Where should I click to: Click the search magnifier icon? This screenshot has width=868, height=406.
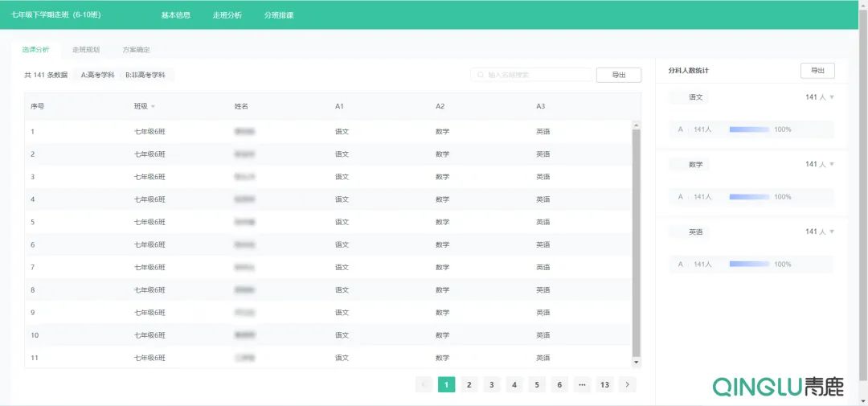[481, 75]
